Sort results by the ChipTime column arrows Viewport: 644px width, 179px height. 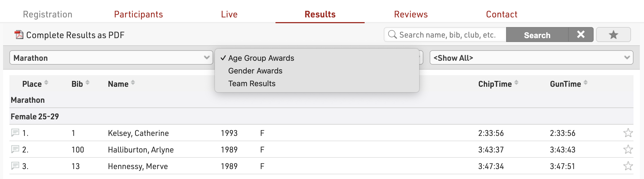click(516, 83)
